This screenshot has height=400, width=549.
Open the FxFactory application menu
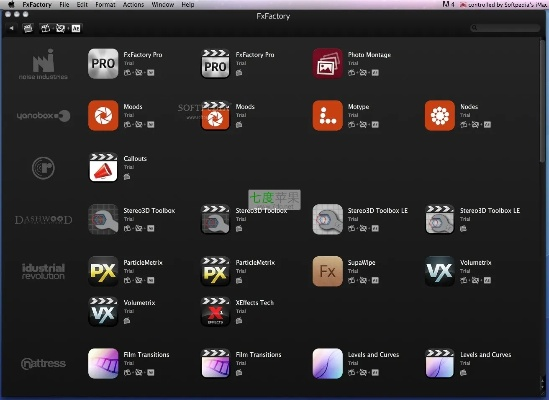[37, 5]
